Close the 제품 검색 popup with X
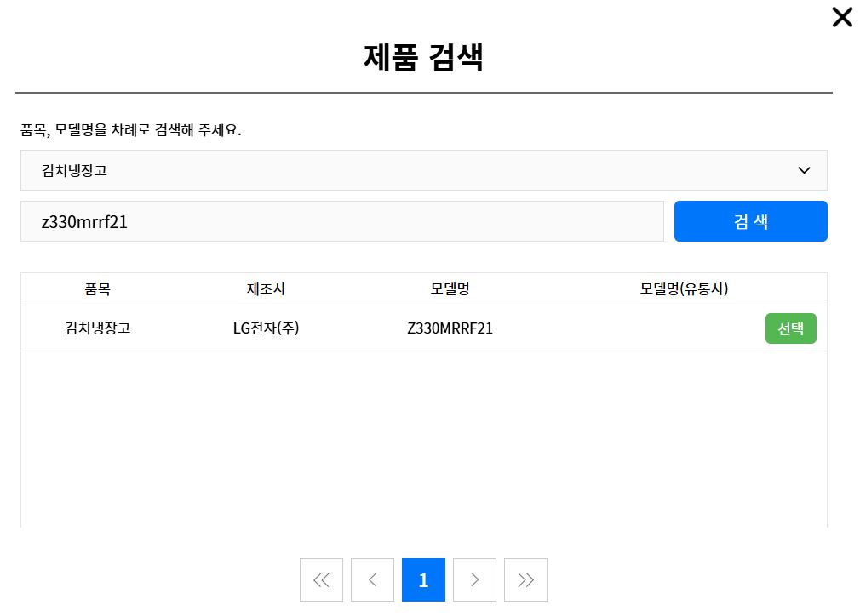Screen dimensions: 860x616 tap(841, 17)
